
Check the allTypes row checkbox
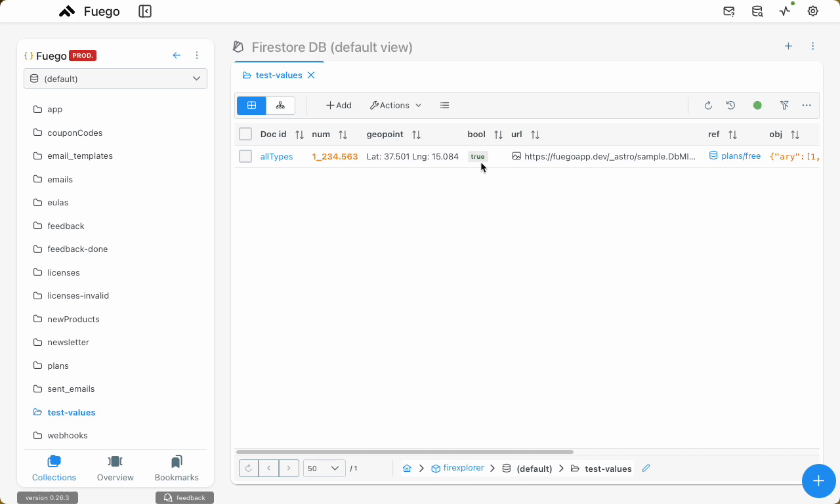click(245, 156)
